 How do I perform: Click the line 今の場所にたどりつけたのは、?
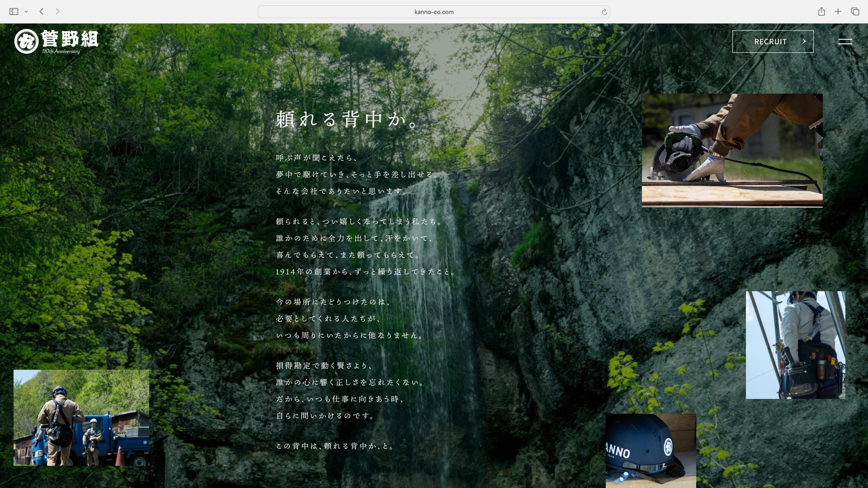click(x=333, y=302)
